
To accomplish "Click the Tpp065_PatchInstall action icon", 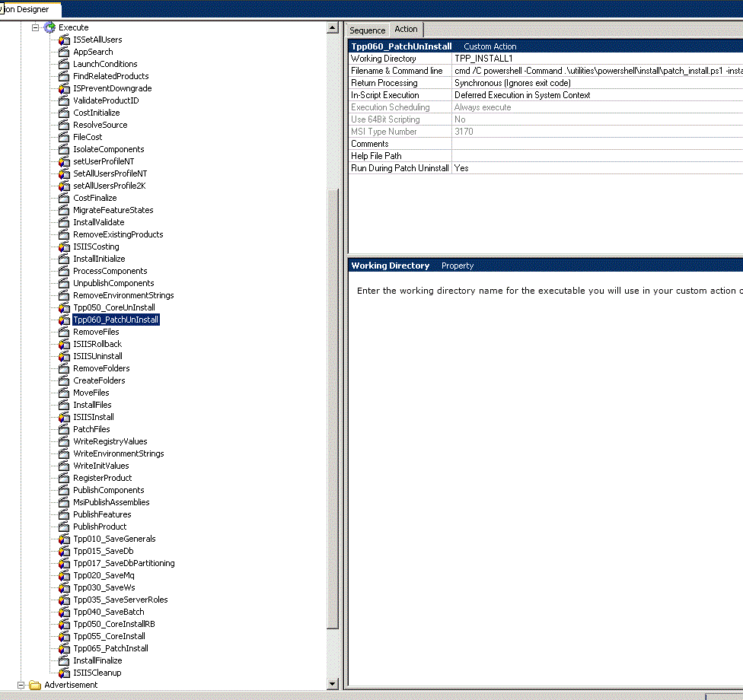I will click(x=64, y=648).
